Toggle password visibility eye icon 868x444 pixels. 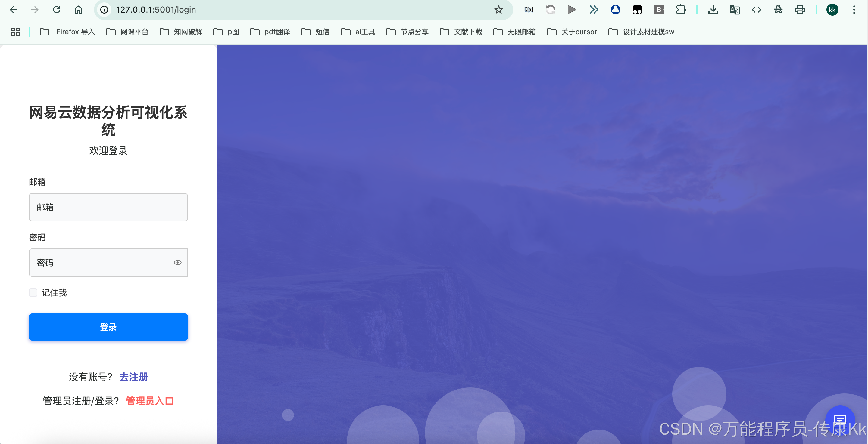178,263
